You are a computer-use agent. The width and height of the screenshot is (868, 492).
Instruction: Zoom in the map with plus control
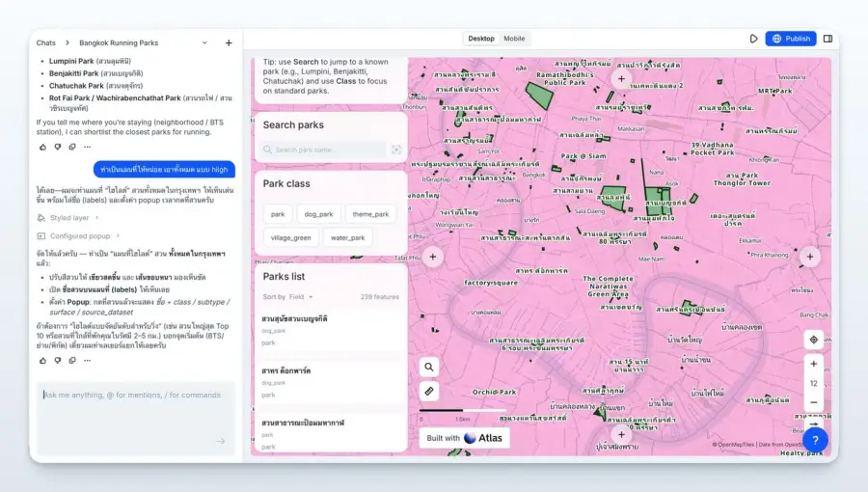(x=814, y=364)
